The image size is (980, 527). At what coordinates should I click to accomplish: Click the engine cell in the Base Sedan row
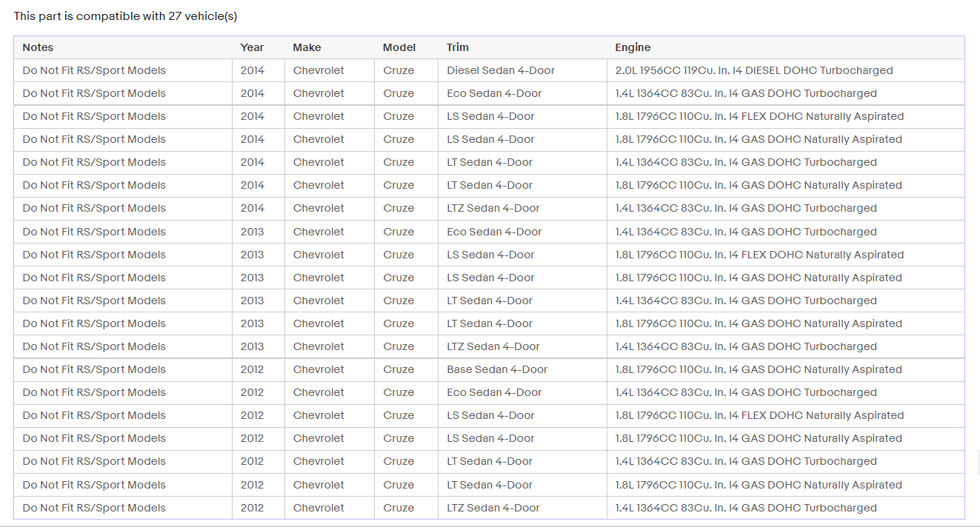coord(759,369)
